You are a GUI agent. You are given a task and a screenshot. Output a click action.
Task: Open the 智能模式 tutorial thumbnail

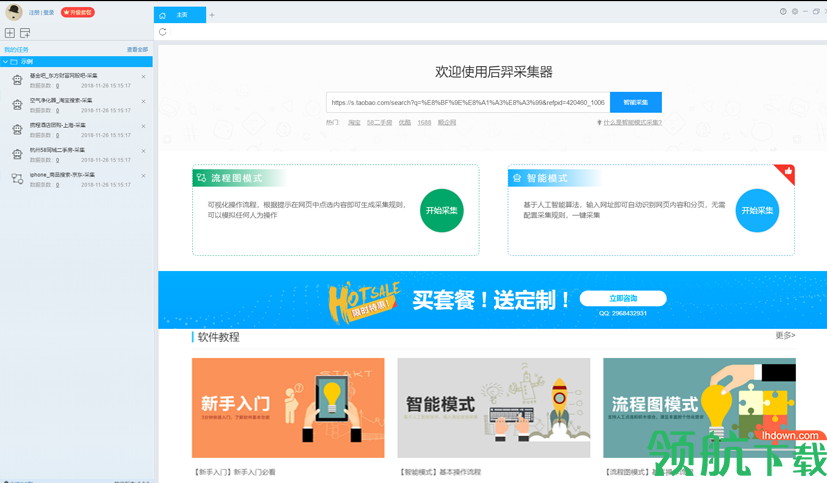pos(494,408)
